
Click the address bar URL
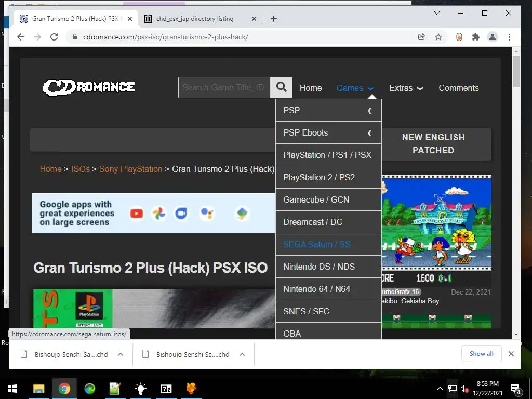(166, 37)
